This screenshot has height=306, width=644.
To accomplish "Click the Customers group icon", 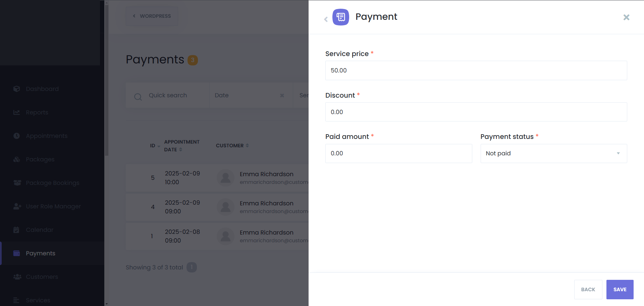I will [17, 277].
